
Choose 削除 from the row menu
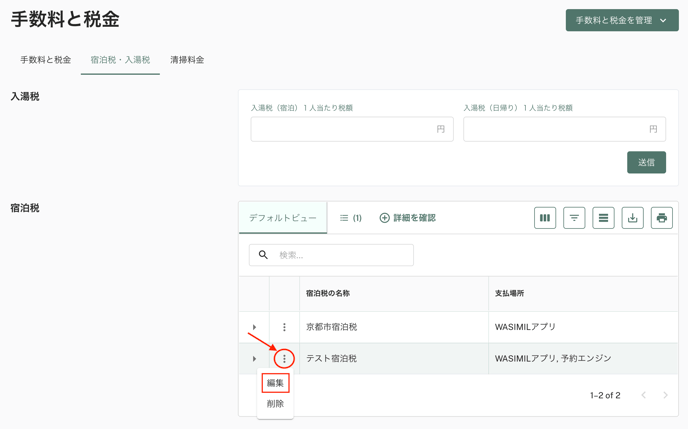pyautogui.click(x=275, y=404)
